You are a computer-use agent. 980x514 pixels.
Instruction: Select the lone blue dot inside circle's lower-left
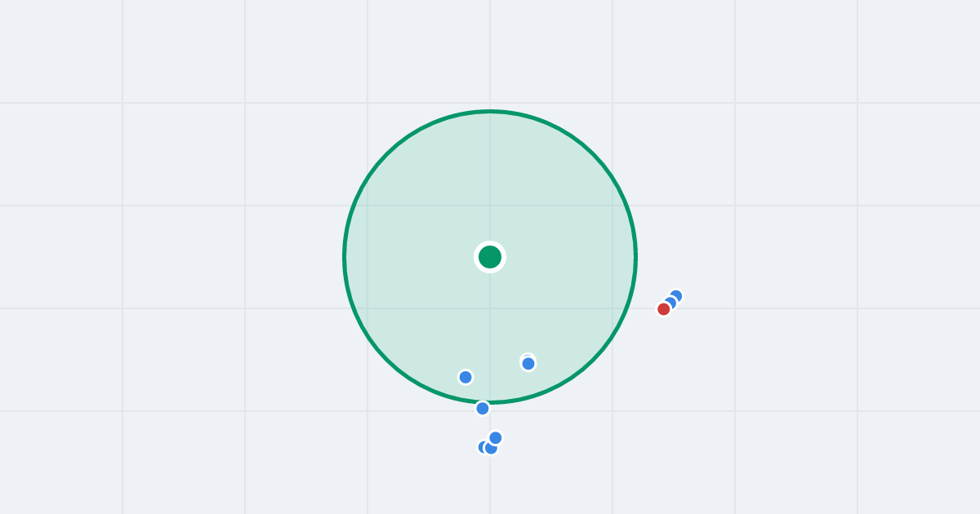[465, 377]
